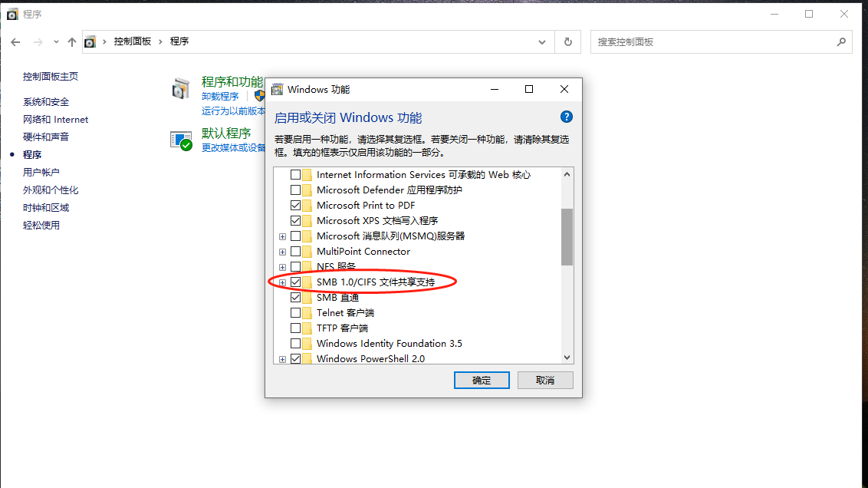Click the 默认程序 icon
868x488 pixels.
click(181, 140)
